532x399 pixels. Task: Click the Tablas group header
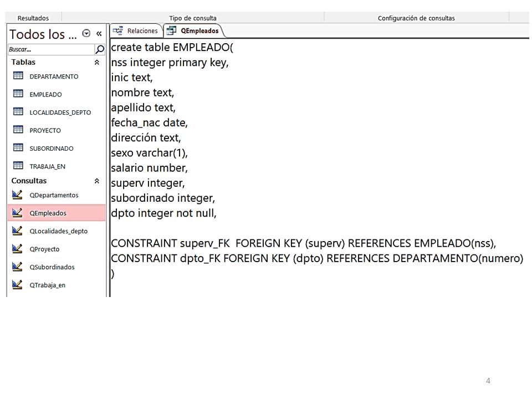pos(23,62)
